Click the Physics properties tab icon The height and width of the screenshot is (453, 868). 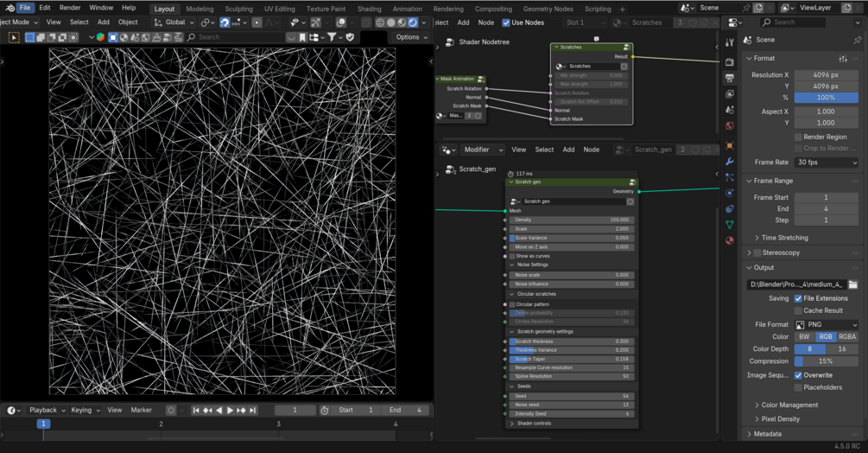pos(730,194)
